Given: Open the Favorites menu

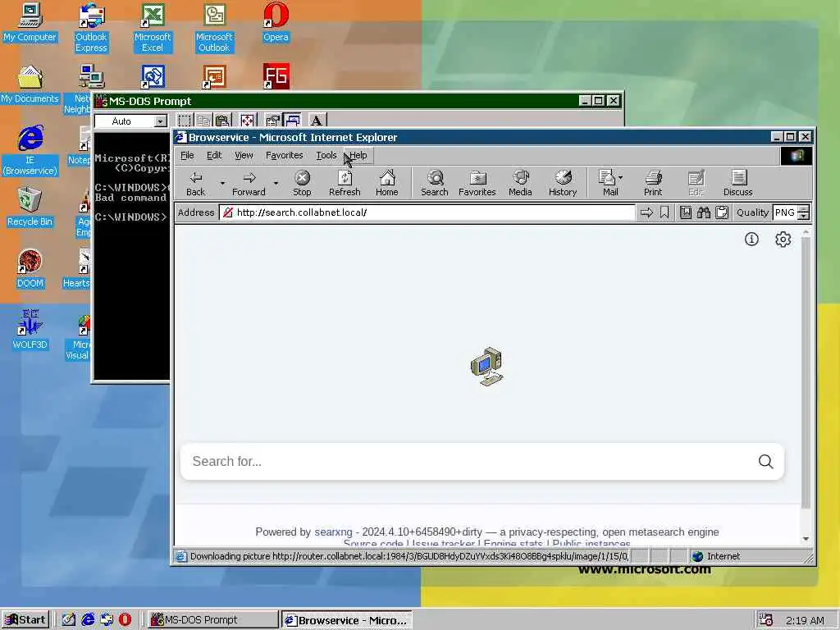Looking at the screenshot, I should point(285,155).
